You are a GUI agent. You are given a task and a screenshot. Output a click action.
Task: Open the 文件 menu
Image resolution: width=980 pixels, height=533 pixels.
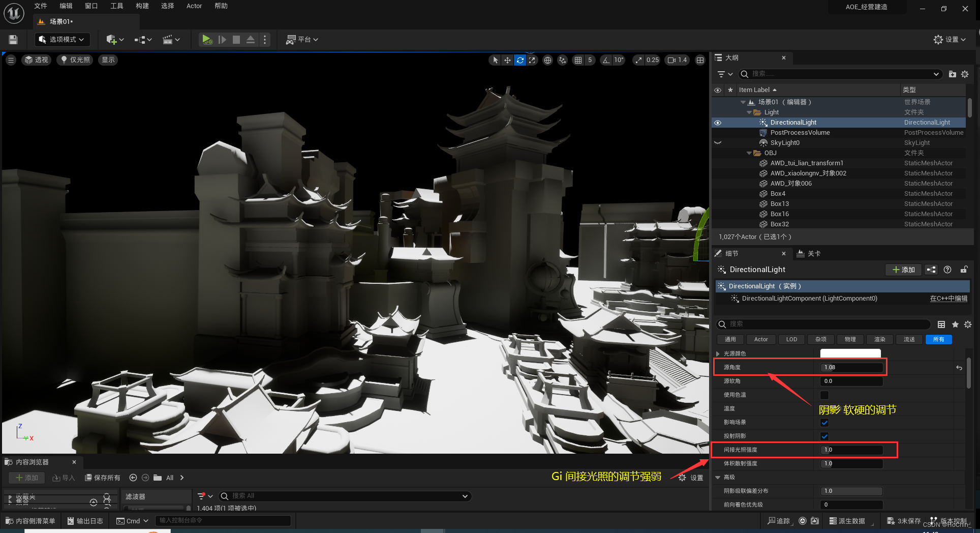tap(40, 6)
